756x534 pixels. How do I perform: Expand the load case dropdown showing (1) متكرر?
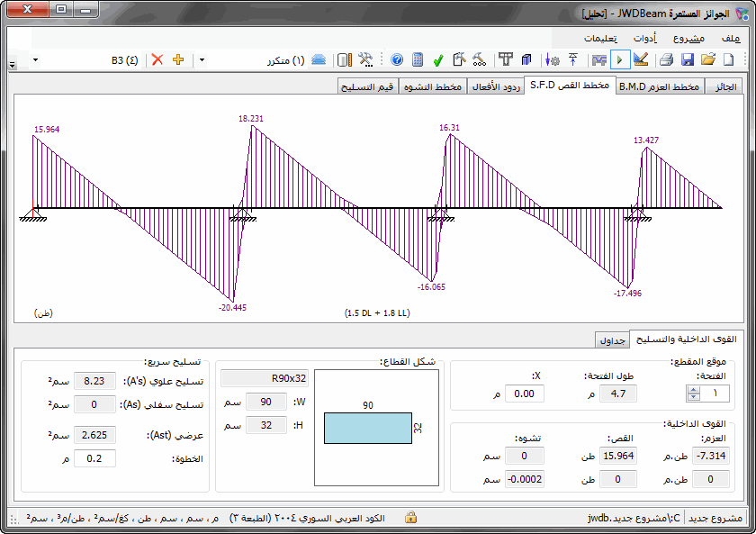click(202, 59)
